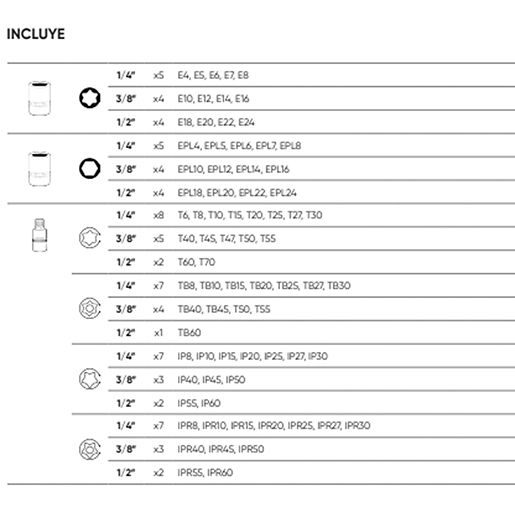This screenshot has width=515, height=515.
Task: Click the TB tamper Torx profile icon
Action: (90, 308)
